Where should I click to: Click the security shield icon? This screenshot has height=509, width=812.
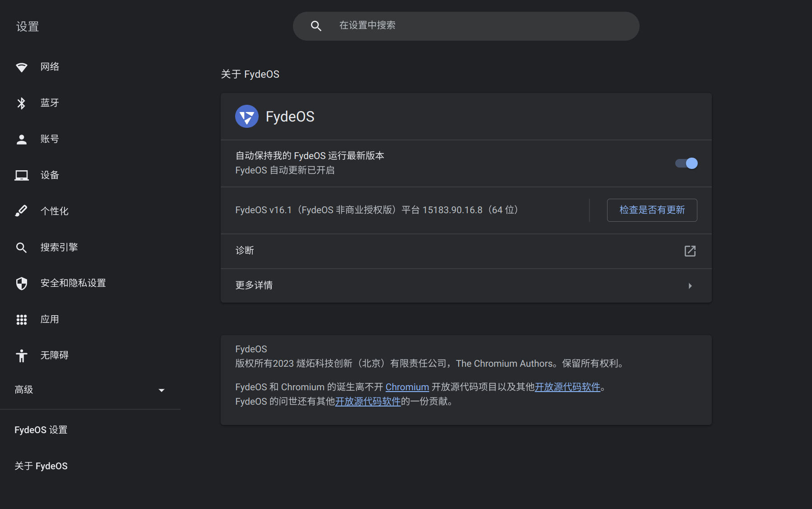click(21, 283)
